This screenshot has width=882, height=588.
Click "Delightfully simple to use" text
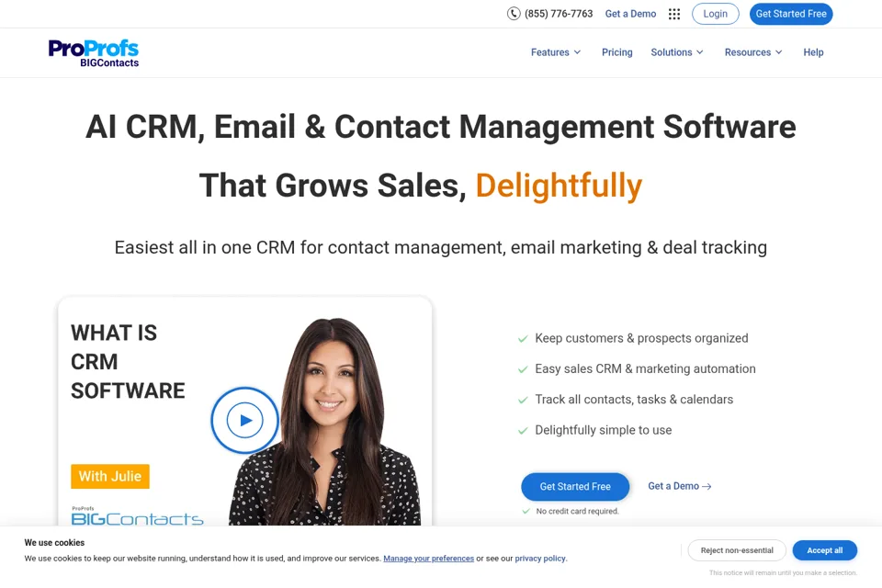[603, 430]
